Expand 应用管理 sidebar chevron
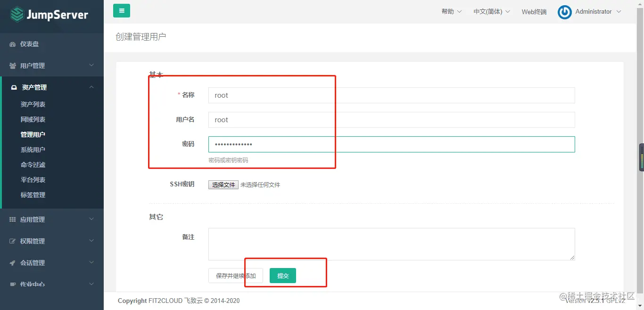The width and height of the screenshot is (644, 310). [x=91, y=219]
